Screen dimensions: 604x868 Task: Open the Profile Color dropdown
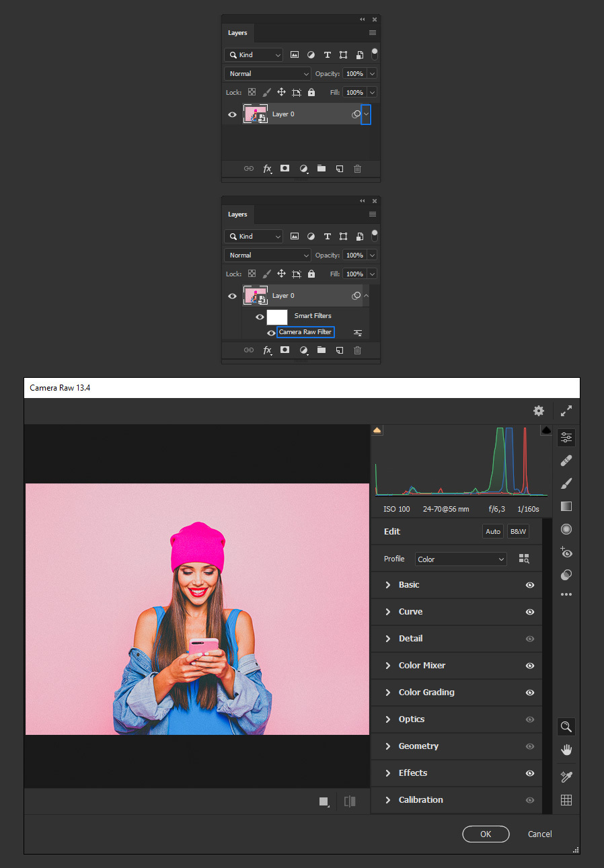point(461,559)
